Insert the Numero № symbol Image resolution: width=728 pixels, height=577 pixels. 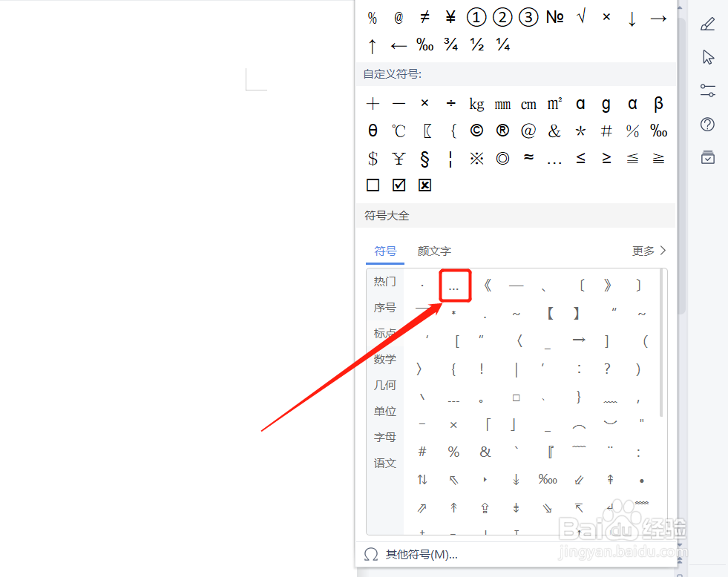click(555, 18)
